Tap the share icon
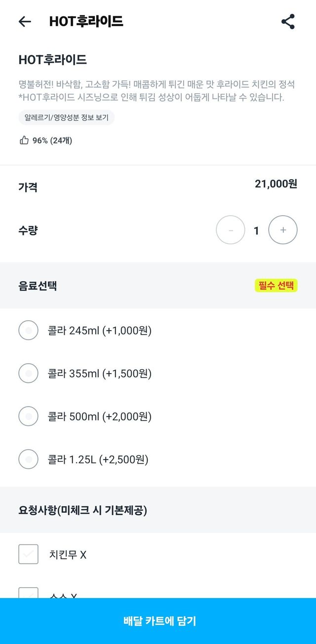316x644 pixels. click(288, 22)
